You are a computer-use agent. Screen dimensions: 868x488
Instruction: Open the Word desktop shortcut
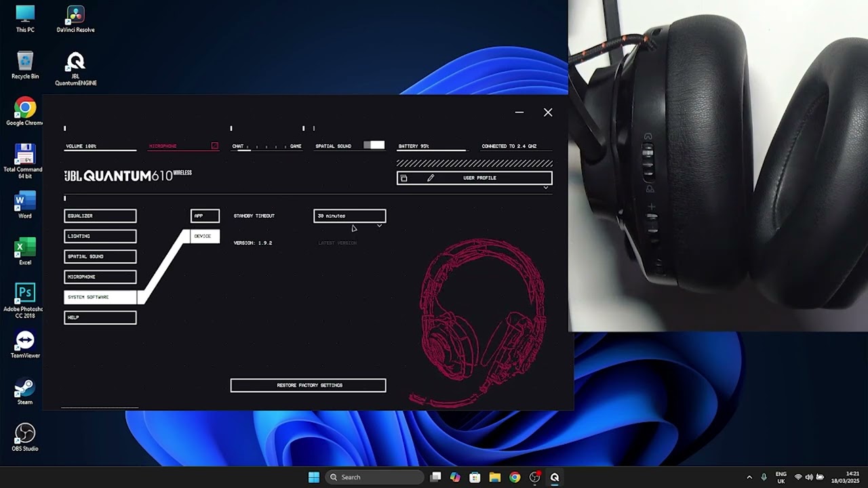25,205
